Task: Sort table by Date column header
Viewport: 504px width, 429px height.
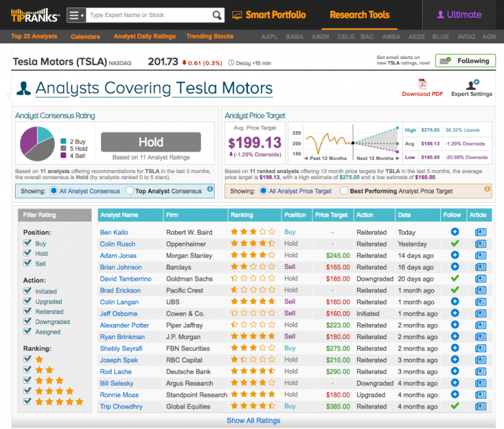Action: coord(417,215)
